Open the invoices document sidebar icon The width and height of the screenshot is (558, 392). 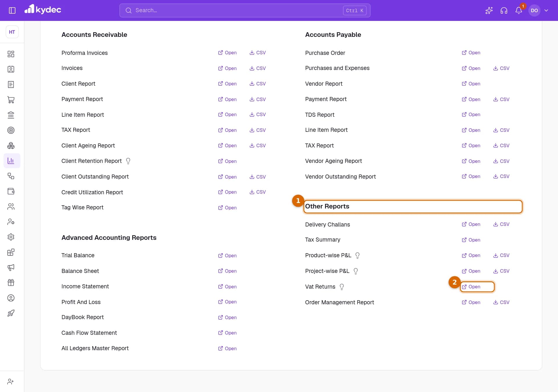[11, 84]
